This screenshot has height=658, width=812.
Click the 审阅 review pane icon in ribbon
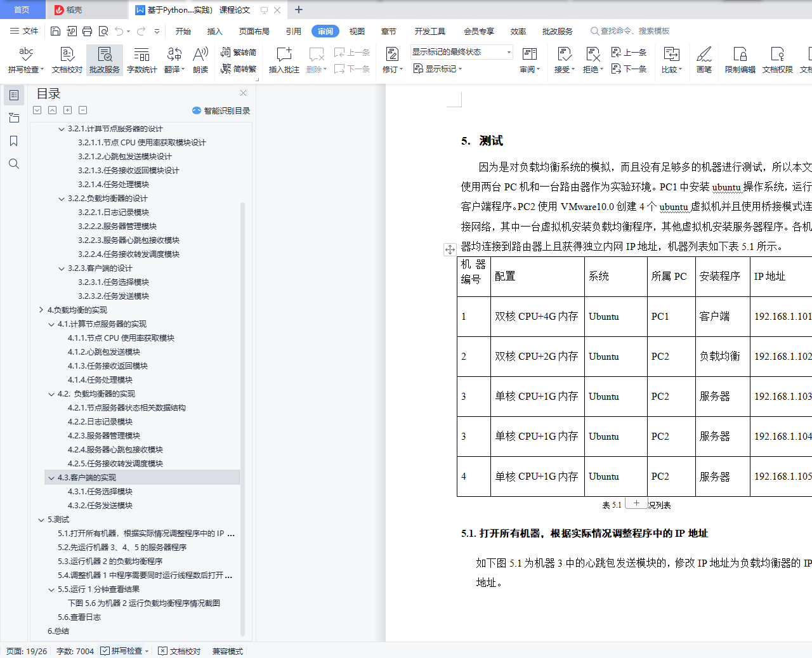(530, 55)
